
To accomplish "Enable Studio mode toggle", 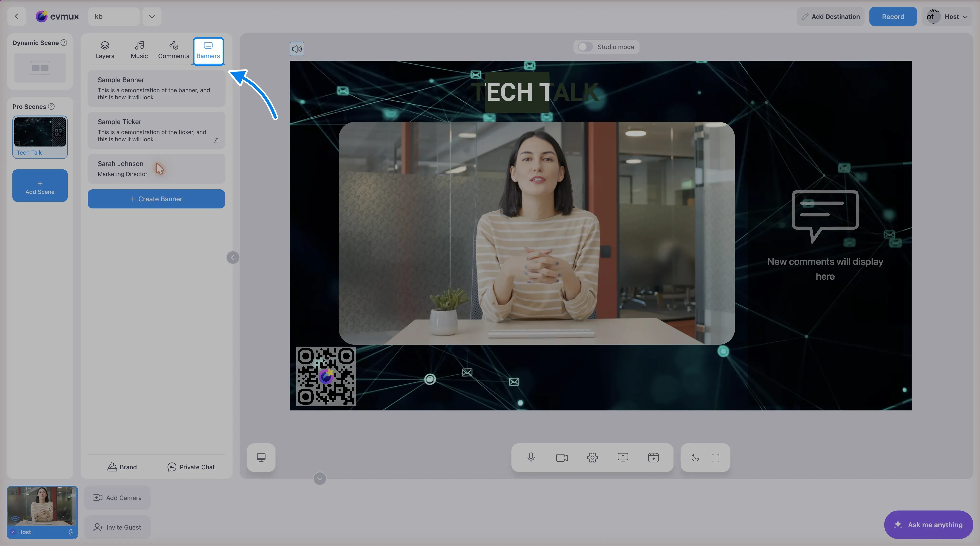I will (585, 47).
